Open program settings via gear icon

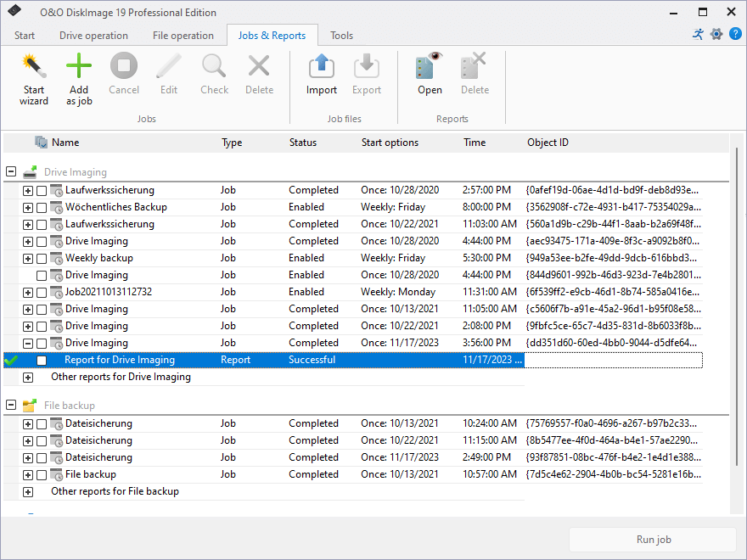point(716,34)
